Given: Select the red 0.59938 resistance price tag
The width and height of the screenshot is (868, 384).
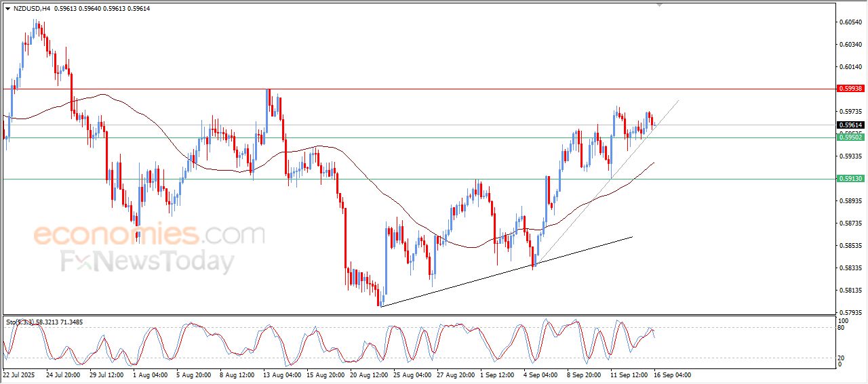Looking at the screenshot, I should coord(850,89).
